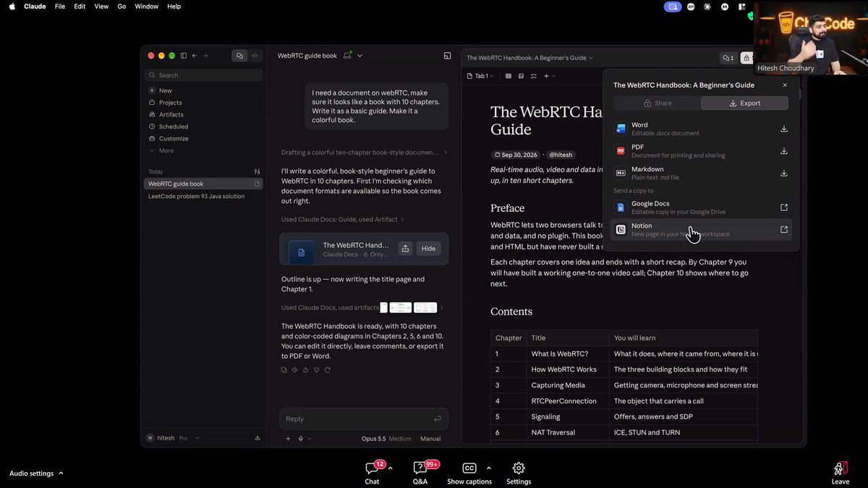
Task: Collapse the sidebar with the panel icon
Action: point(184,56)
